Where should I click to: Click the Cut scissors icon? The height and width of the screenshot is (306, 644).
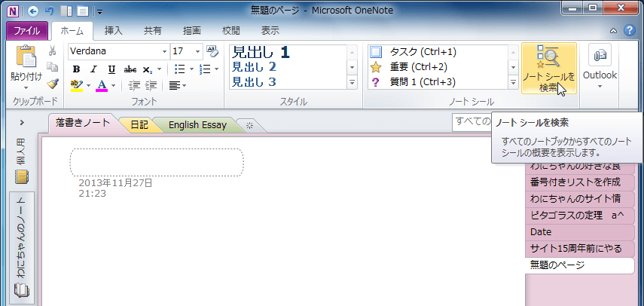pos(52,51)
